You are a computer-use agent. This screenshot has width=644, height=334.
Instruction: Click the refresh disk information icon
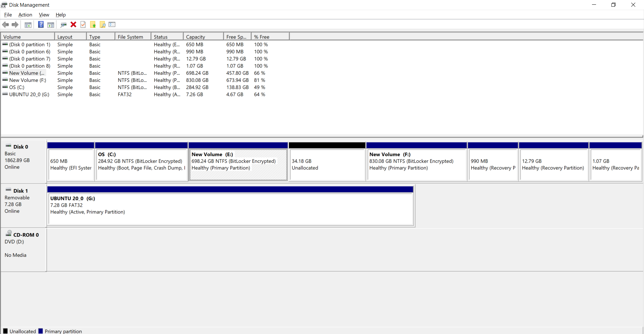(x=63, y=25)
